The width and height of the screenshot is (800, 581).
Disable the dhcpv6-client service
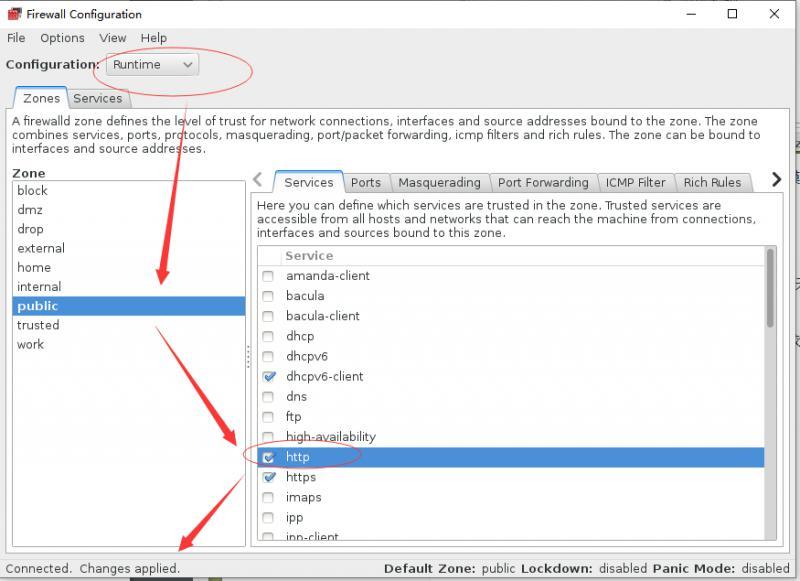point(268,376)
